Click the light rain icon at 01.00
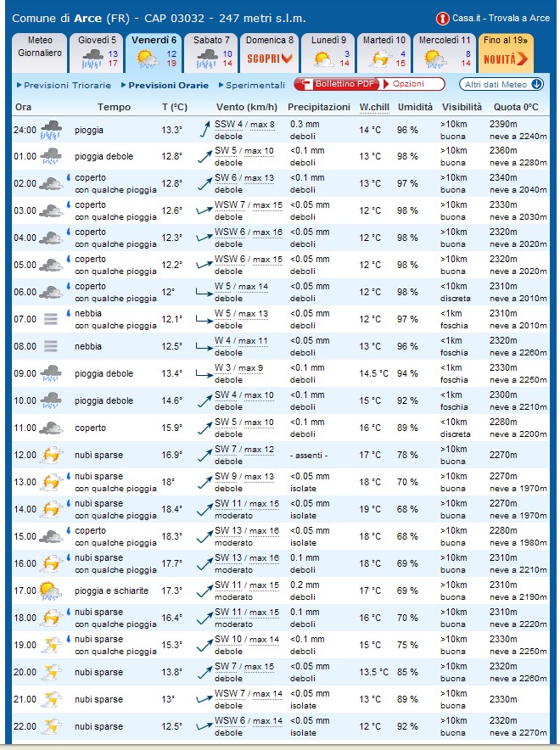This screenshot has height=750, width=560. tap(51, 156)
